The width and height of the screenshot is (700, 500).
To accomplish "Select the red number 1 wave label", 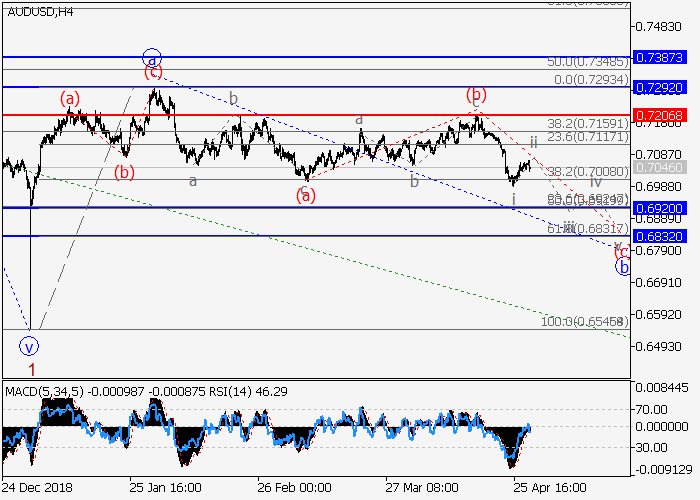I will pyautogui.click(x=30, y=369).
